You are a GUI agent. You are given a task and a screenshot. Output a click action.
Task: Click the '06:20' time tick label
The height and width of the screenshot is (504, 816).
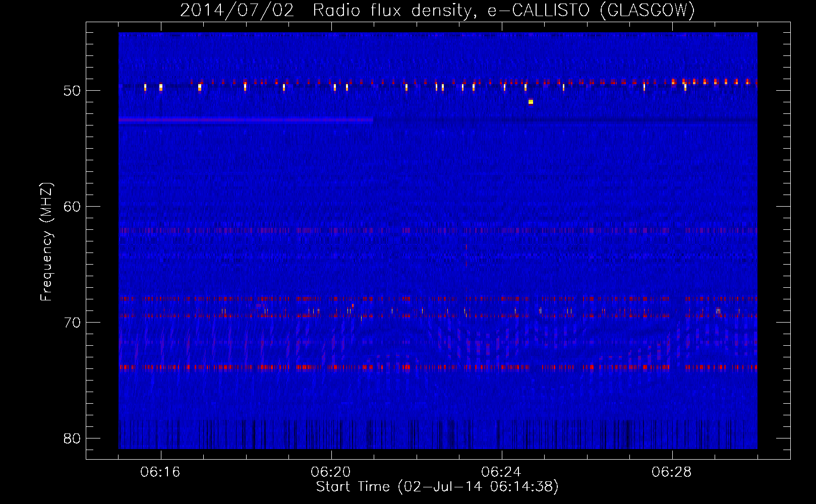331,472
